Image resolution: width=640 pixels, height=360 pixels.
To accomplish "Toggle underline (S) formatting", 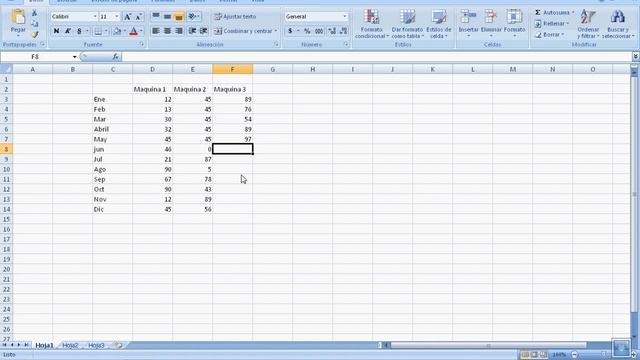I will pos(79,31).
